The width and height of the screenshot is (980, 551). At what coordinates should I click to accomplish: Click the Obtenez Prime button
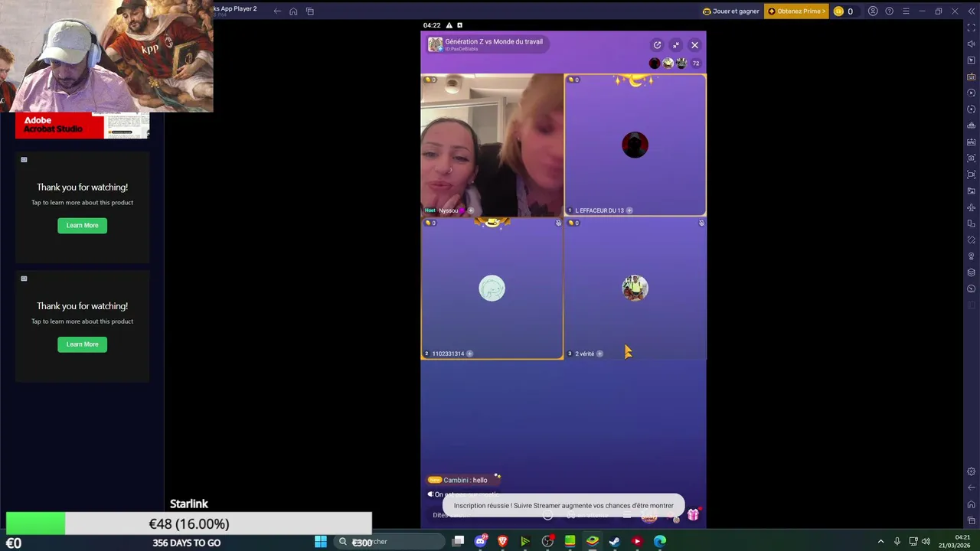coord(796,11)
